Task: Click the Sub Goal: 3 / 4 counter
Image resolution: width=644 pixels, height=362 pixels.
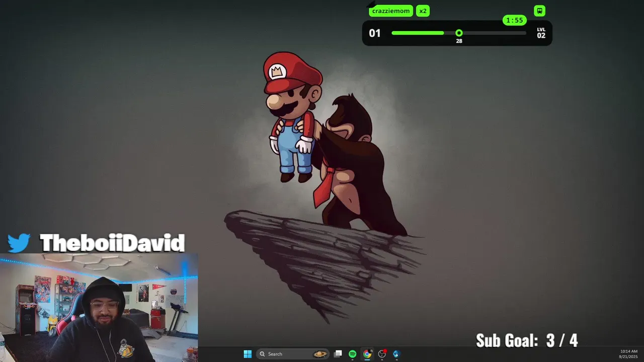Action: [x=527, y=340]
